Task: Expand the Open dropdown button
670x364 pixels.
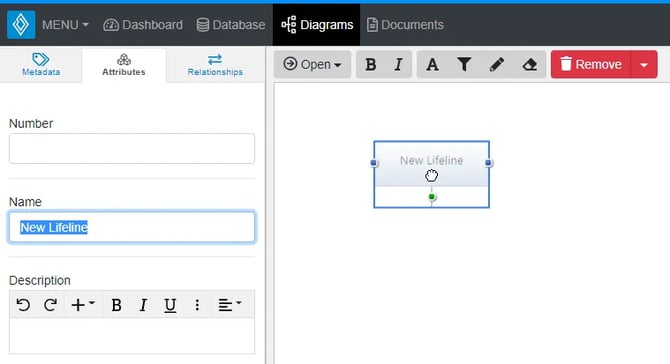Action: 312,65
